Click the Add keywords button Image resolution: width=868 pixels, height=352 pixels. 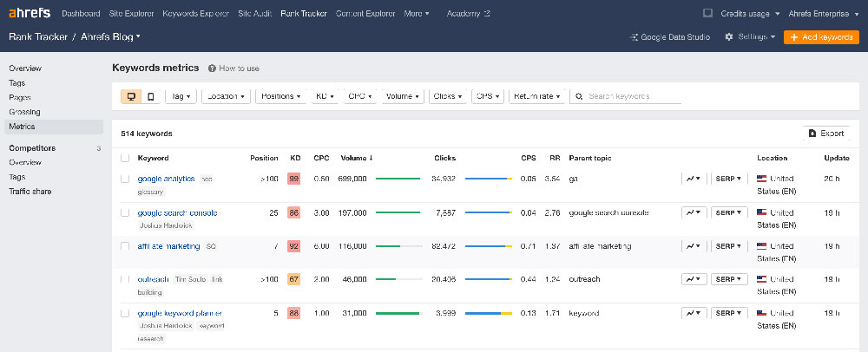(x=821, y=37)
